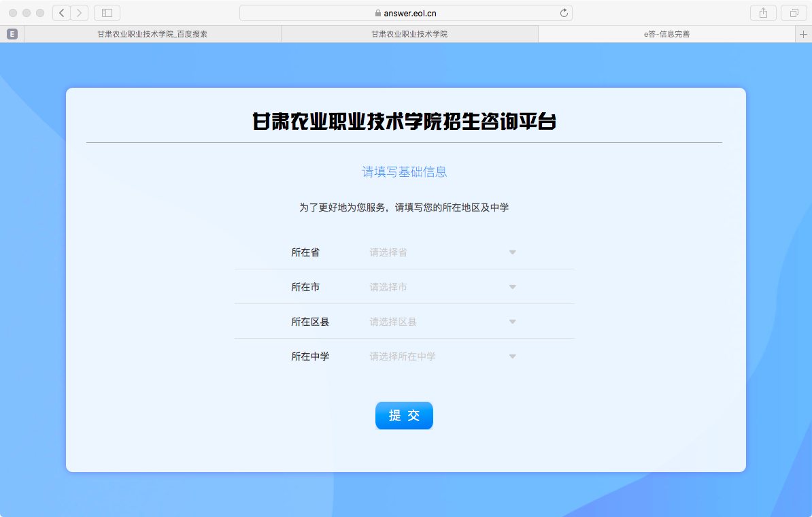This screenshot has width=812, height=517.
Task: Expand the 所在省 dropdown arrow
Action: click(513, 252)
